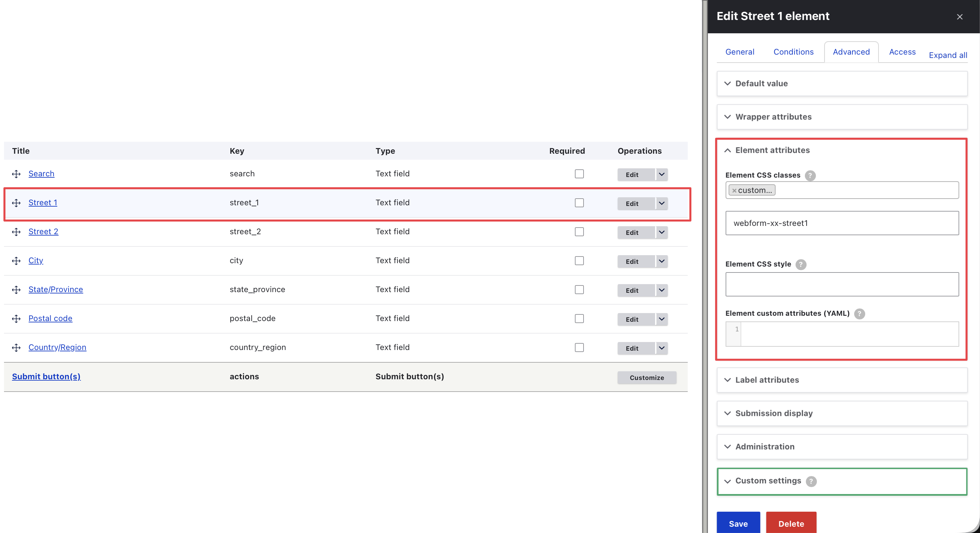Remove the custom CSS class tag
Screen dimensions: 980x533
click(x=734, y=190)
